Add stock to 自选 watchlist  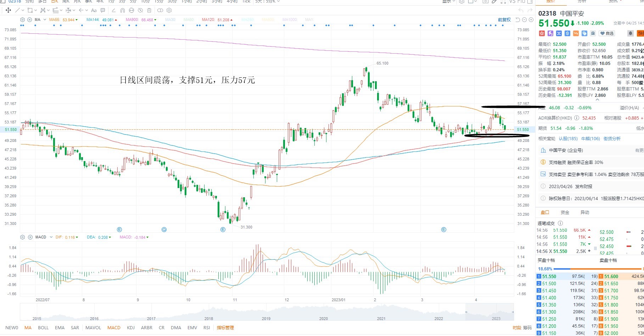point(607,33)
